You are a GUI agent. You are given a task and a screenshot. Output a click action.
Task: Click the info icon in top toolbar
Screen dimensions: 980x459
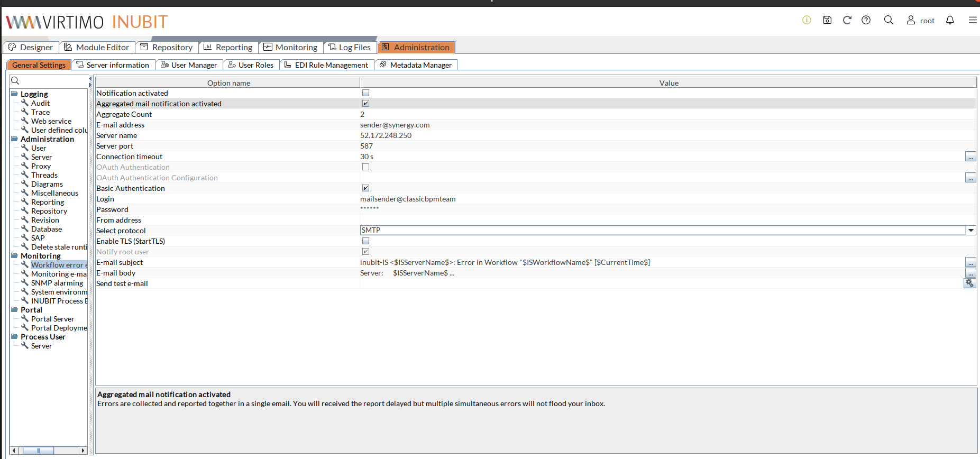(807, 20)
